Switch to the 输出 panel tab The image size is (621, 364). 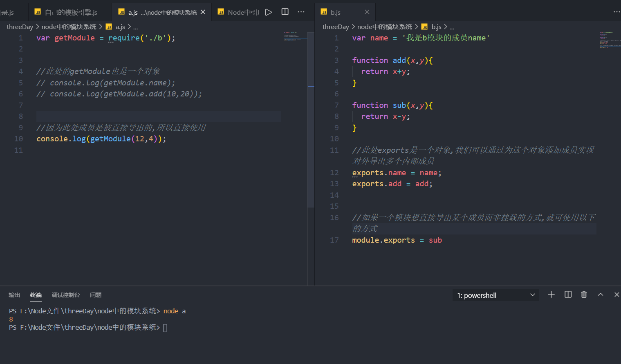pos(14,295)
